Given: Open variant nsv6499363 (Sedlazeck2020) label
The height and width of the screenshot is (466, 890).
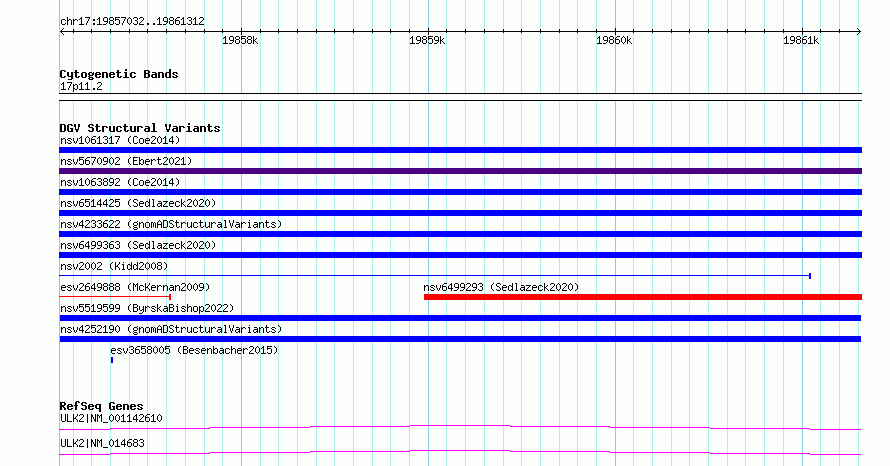Looking at the screenshot, I should [x=138, y=245].
